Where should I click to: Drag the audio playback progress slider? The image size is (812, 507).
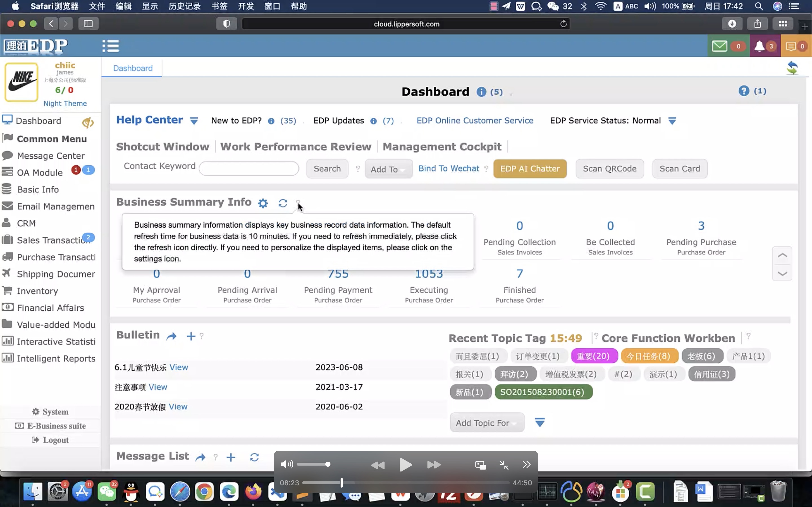coord(341,482)
